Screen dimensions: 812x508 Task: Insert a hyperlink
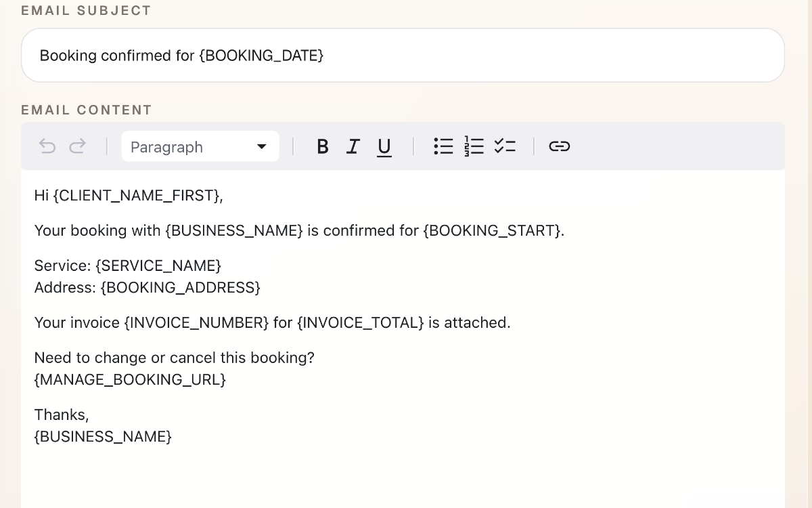559,146
